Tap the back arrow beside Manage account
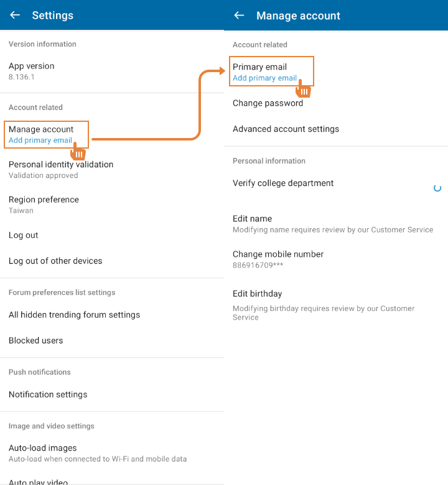448x485 pixels. coord(239,15)
